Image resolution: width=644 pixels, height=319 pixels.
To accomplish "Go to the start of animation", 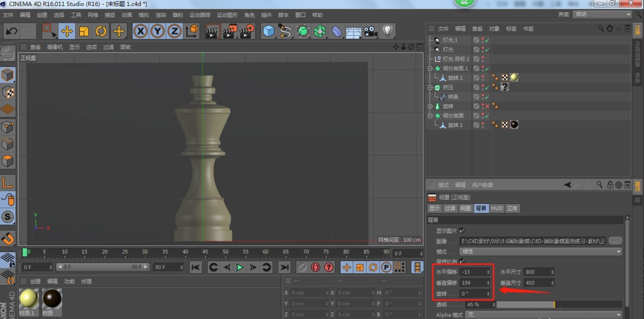I will click(x=195, y=267).
